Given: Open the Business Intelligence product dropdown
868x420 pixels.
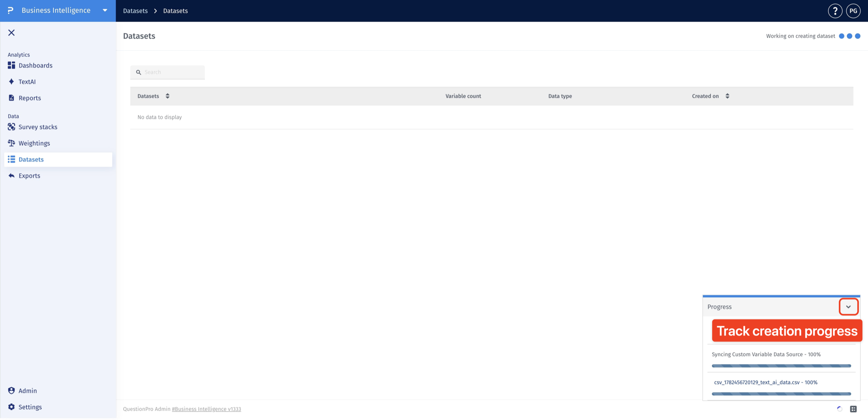Looking at the screenshot, I should pyautogui.click(x=105, y=11).
